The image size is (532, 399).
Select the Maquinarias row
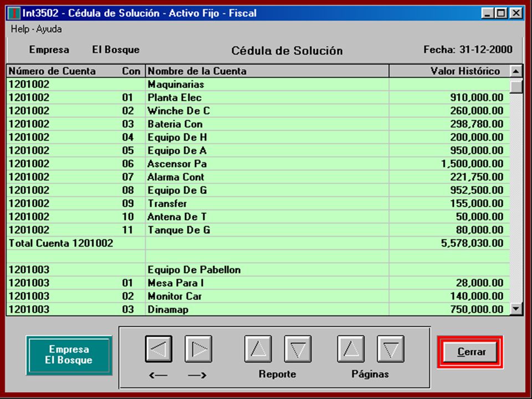tap(258, 84)
